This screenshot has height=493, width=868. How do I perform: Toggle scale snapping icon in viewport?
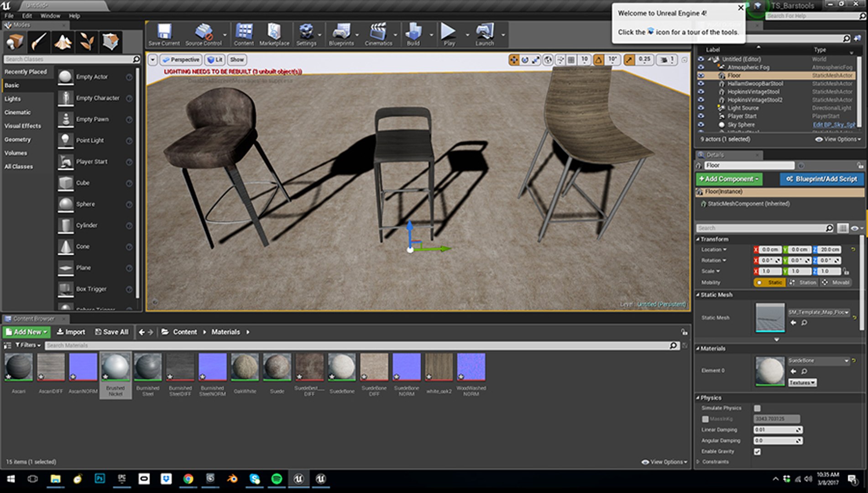629,60
